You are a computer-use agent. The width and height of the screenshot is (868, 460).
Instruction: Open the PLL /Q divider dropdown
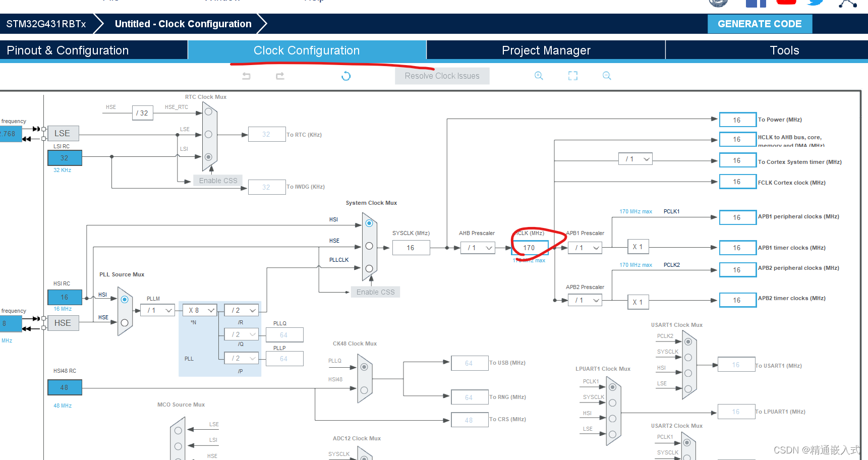point(242,334)
